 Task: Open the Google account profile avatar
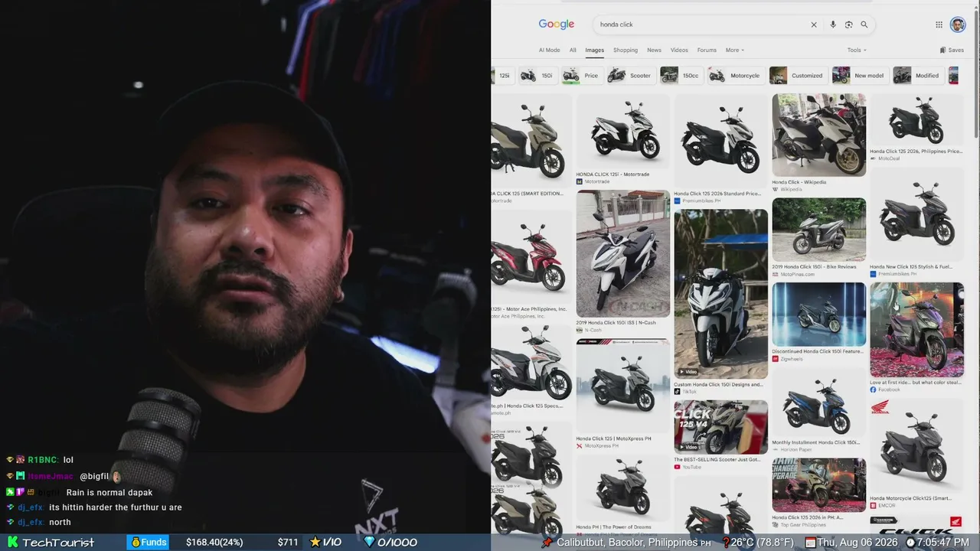(x=958, y=24)
